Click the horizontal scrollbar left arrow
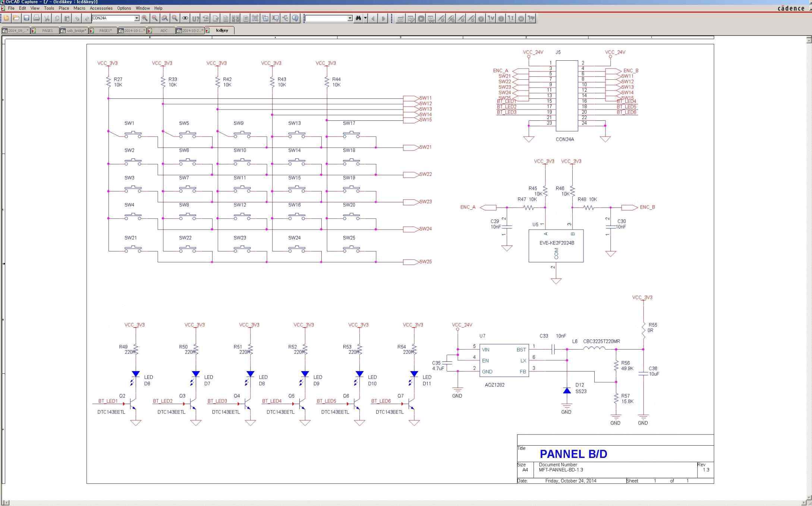 [x=6, y=503]
